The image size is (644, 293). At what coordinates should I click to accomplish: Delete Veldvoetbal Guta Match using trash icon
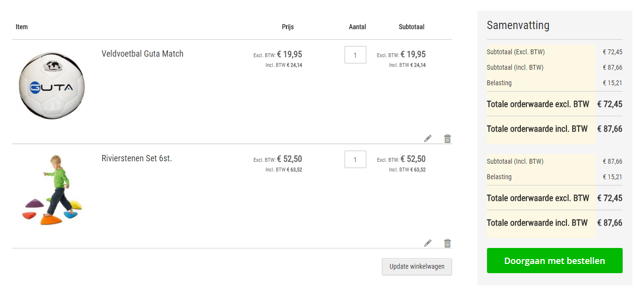pyautogui.click(x=447, y=139)
